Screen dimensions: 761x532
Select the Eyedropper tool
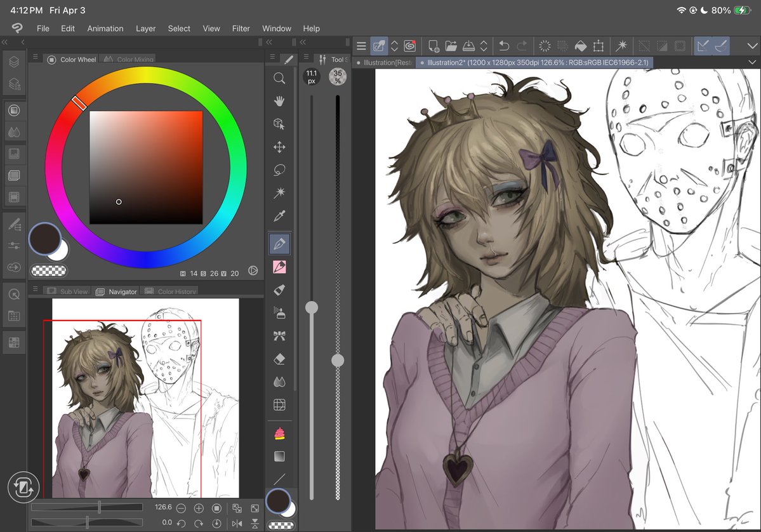279,216
